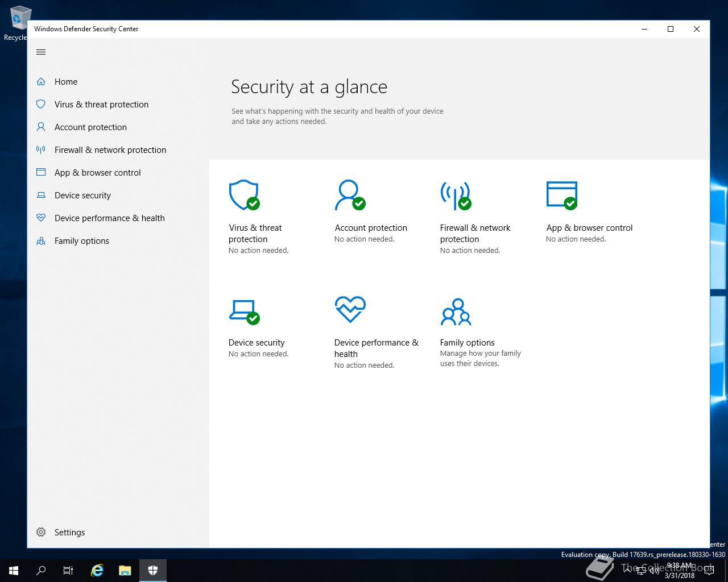This screenshot has height=582, width=728.
Task: Click the Device security tile title
Action: point(257,343)
